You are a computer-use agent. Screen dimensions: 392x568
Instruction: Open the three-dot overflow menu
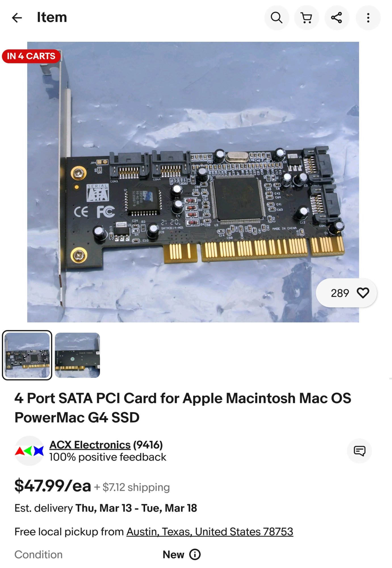coord(368,18)
